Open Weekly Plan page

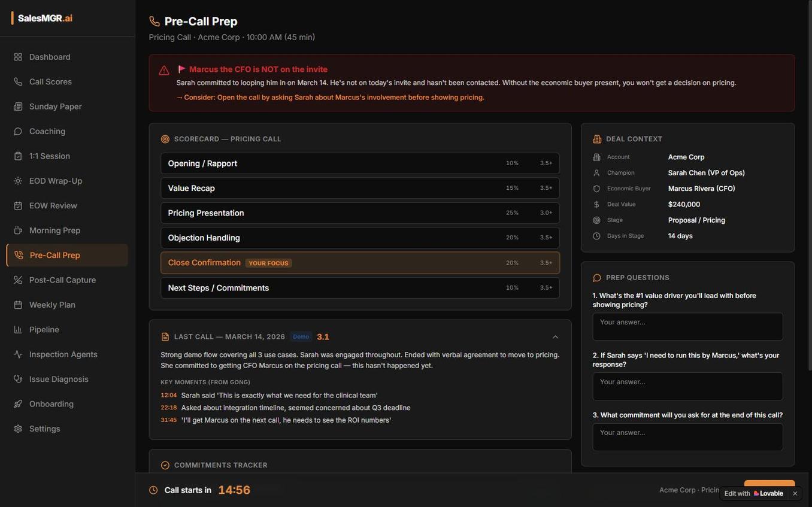coord(67,305)
